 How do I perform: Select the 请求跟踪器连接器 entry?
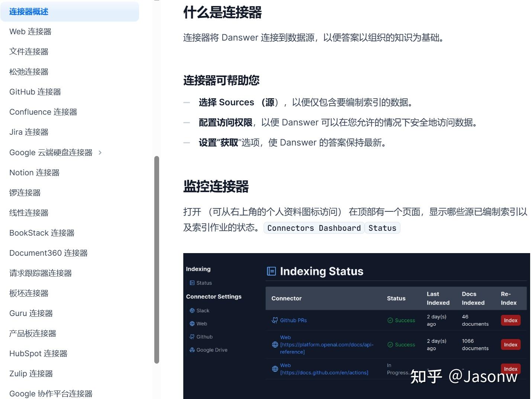(x=41, y=273)
